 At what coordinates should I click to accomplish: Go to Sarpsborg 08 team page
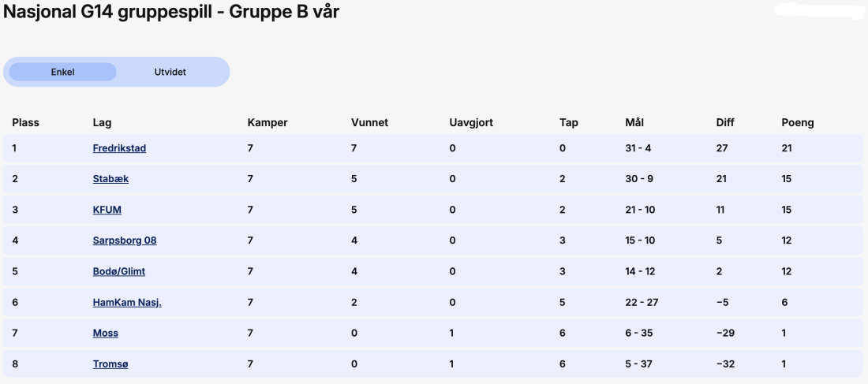click(125, 240)
